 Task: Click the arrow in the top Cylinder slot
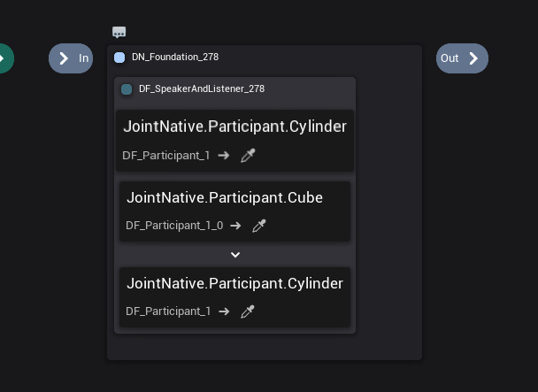[x=224, y=156]
